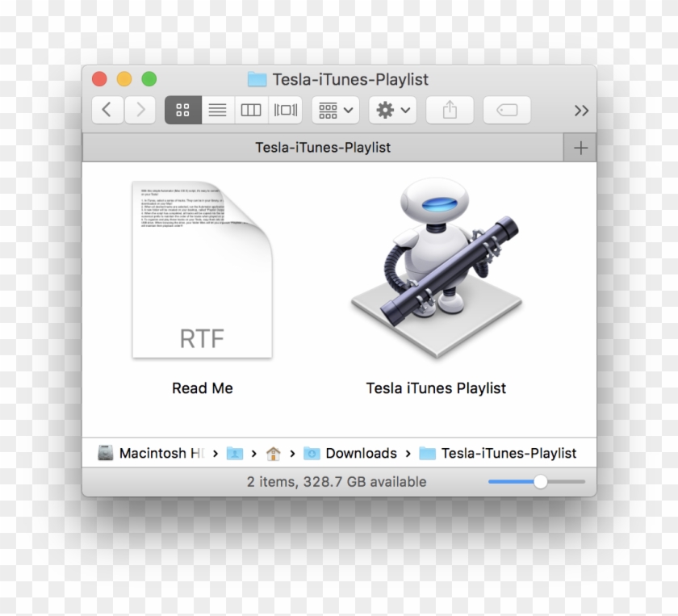Switch to list view mode
678x616 pixels.
pyautogui.click(x=216, y=110)
